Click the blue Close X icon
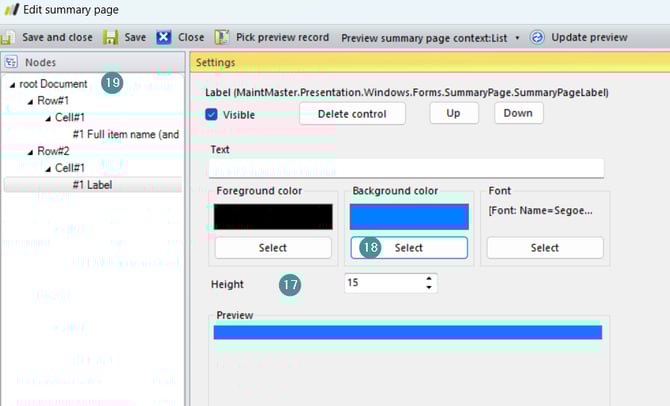The width and height of the screenshot is (670, 406). pos(164,38)
